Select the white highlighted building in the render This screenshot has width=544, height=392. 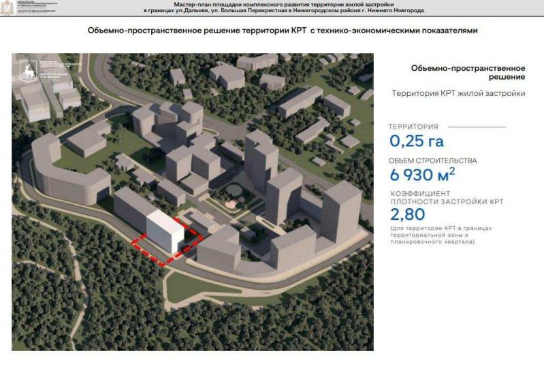165,233
